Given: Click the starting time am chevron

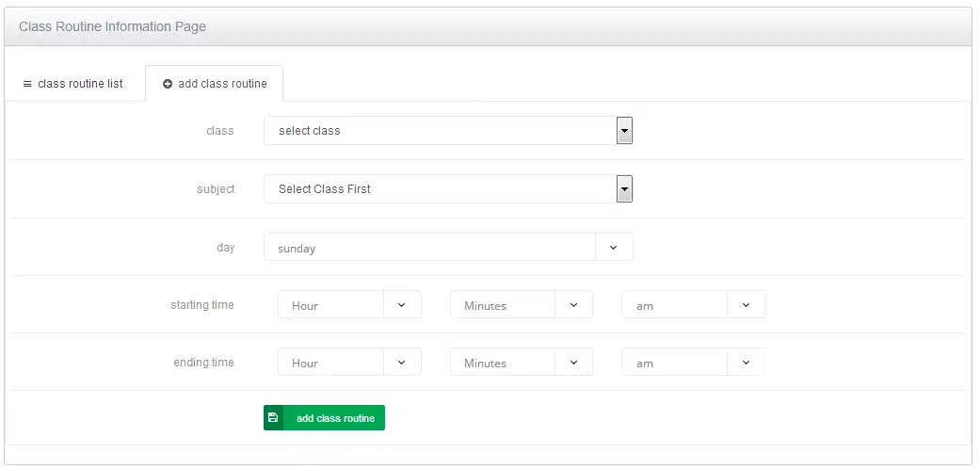Looking at the screenshot, I should [746, 305].
